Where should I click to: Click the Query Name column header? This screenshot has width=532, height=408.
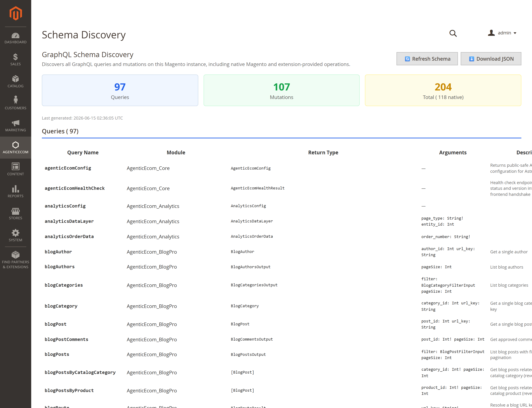(x=83, y=153)
